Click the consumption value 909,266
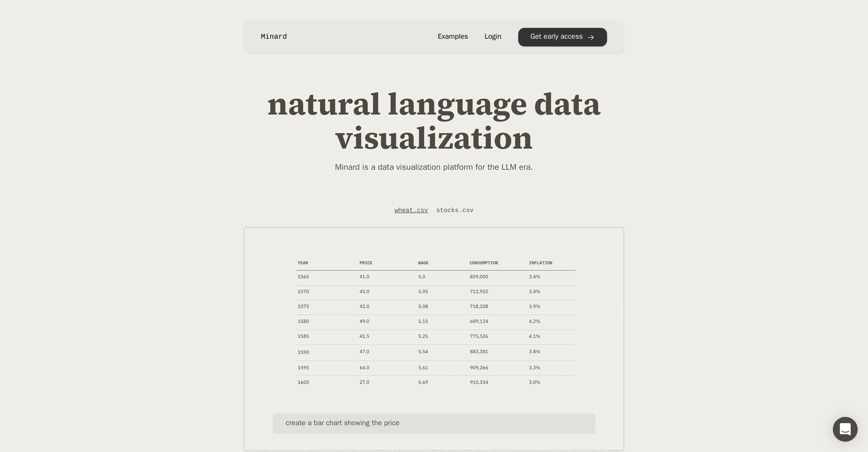This screenshot has height=452, width=868. point(479,367)
